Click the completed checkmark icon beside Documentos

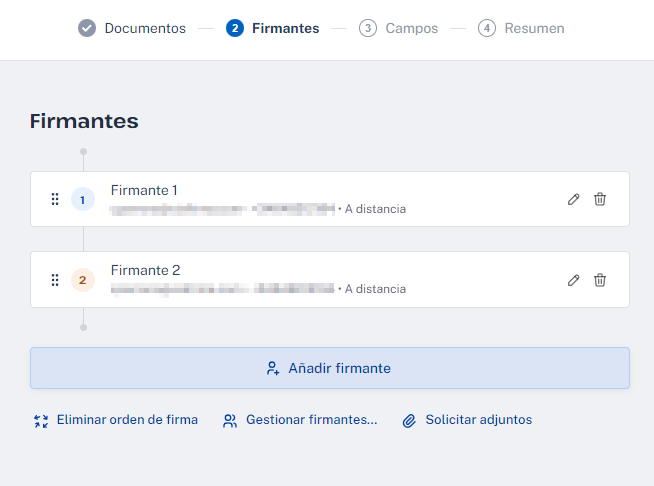pos(87,28)
